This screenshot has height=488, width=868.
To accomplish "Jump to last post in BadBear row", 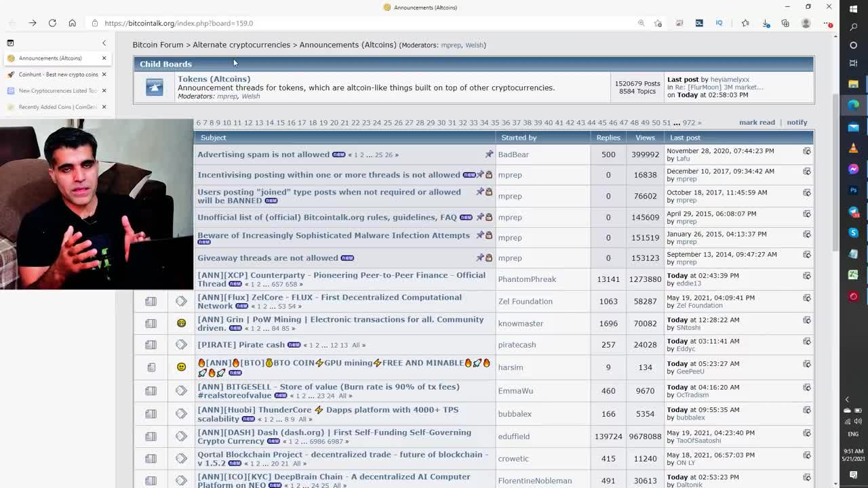I will 806,151.
